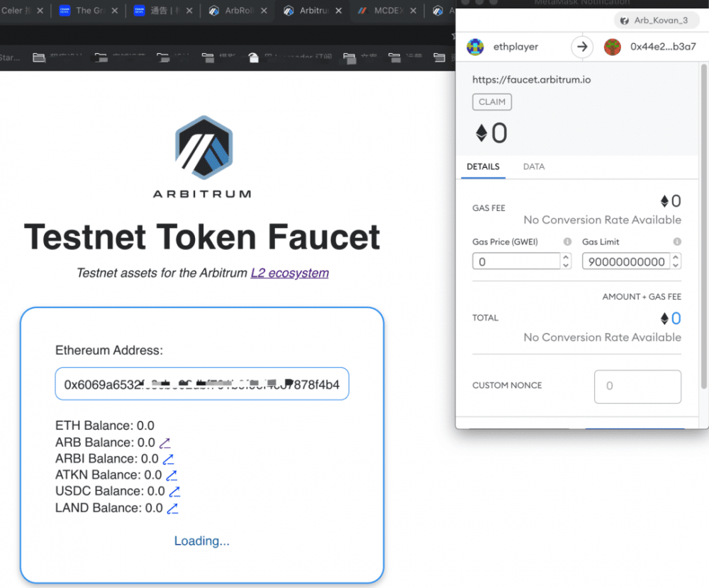Open the ARB Balance external link icon
The height and width of the screenshot is (588, 709).
click(x=164, y=441)
